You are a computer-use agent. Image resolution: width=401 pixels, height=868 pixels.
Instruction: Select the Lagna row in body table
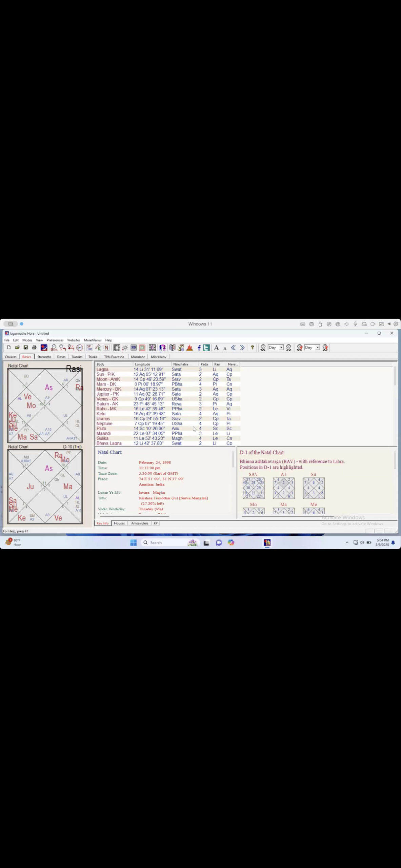[x=168, y=369]
